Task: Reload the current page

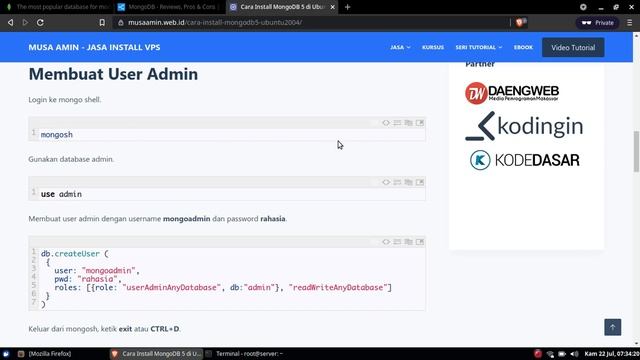Action: [40, 22]
